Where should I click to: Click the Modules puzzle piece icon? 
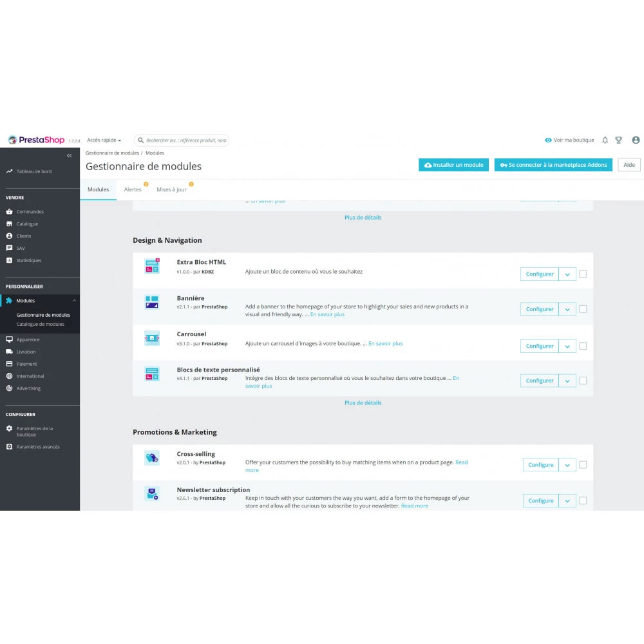click(9, 301)
